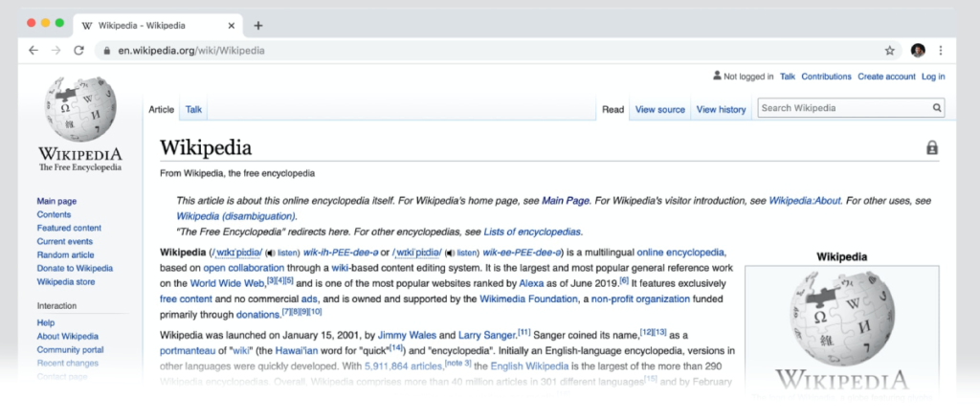Open the free content link
980x420 pixels.
coord(187,298)
